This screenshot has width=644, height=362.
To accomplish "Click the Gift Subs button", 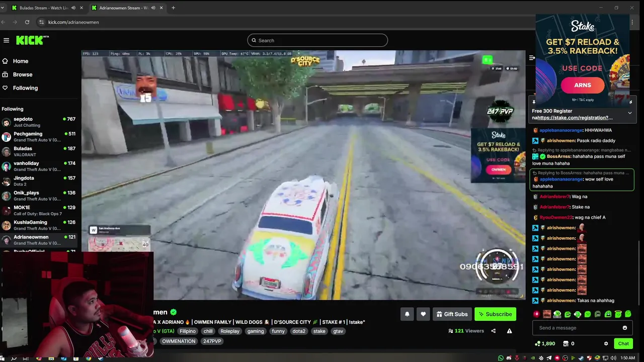I will pos(452,314).
